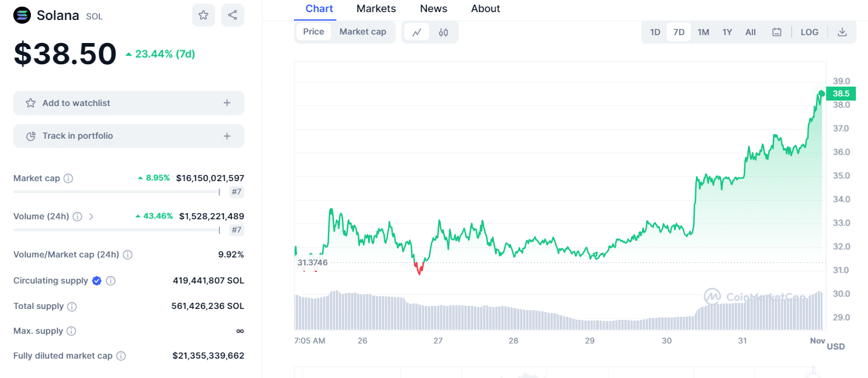This screenshot has width=868, height=378.
Task: Open the News tab
Action: 433,8
